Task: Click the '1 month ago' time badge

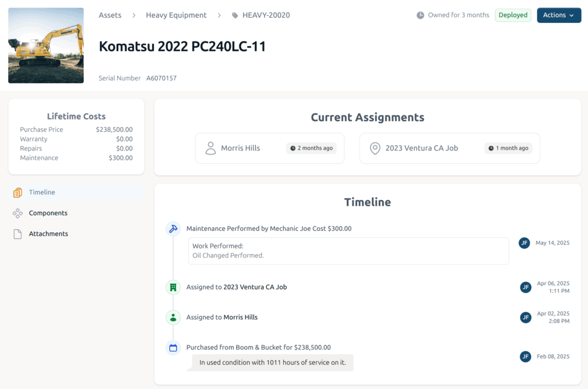Action: (x=509, y=148)
